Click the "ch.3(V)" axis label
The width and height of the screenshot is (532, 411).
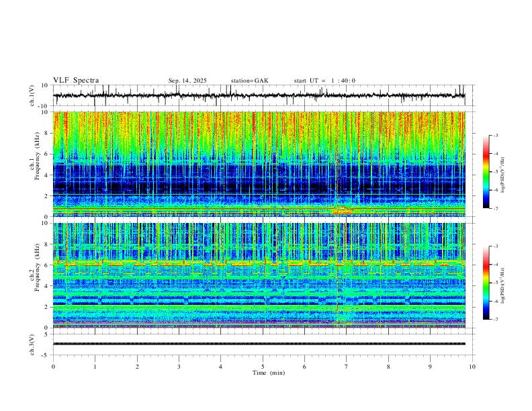(x=32, y=345)
